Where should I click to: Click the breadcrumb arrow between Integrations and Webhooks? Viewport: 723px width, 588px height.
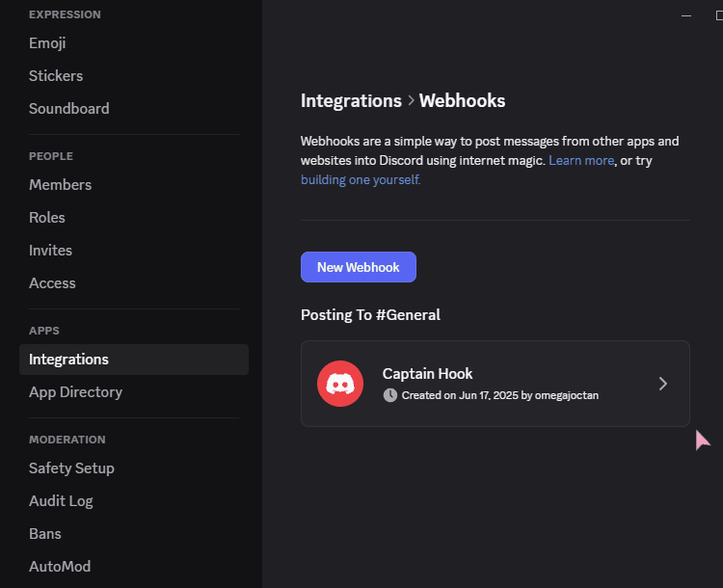tap(411, 100)
